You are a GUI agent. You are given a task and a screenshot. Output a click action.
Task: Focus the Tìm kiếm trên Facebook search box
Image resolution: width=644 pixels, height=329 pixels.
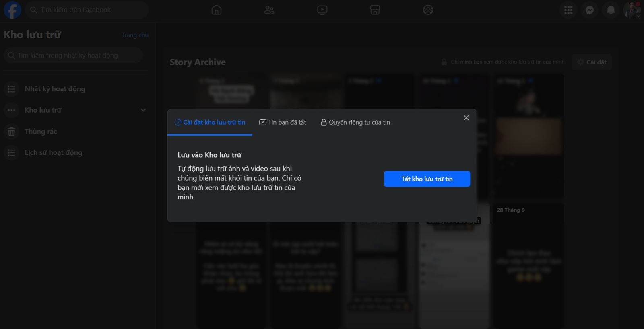coord(87,10)
